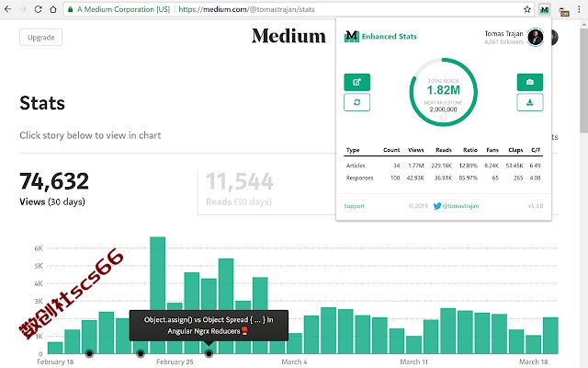Click the second story marker dot on chart axis
Viewport: 588px width, 368px height.
pyautogui.click(x=141, y=353)
